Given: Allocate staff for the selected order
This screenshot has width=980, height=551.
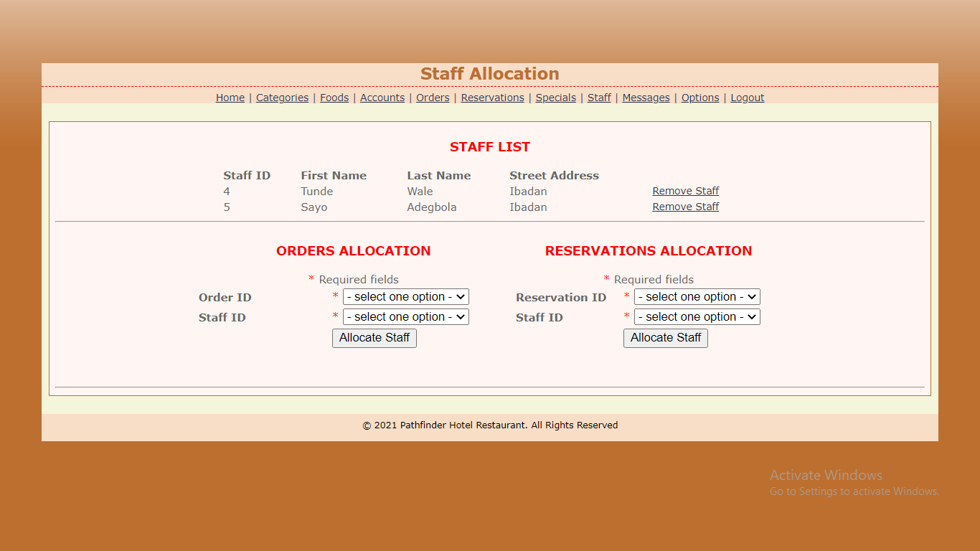Looking at the screenshot, I should [374, 338].
